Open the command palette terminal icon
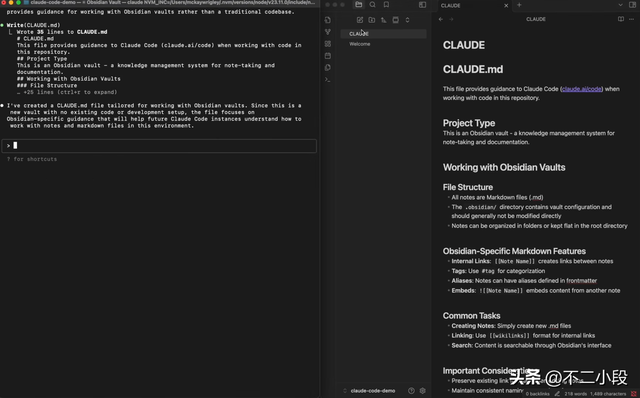Viewport: 640px width, 398px height. 328,79
